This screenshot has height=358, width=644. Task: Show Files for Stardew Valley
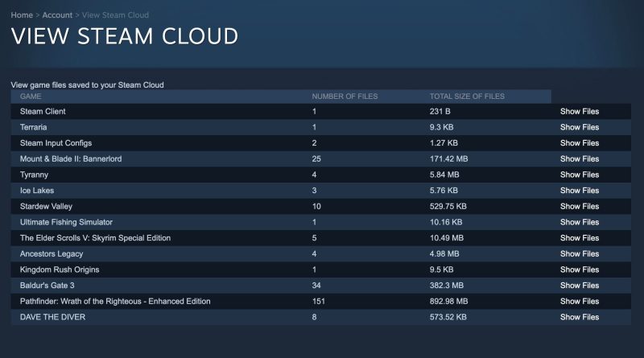[x=580, y=206]
